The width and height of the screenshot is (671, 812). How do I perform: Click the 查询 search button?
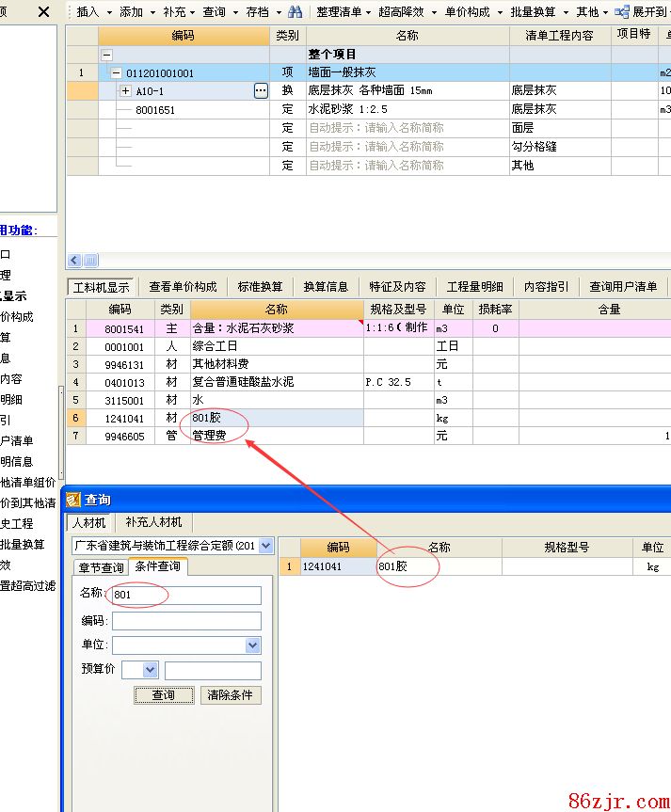[163, 695]
